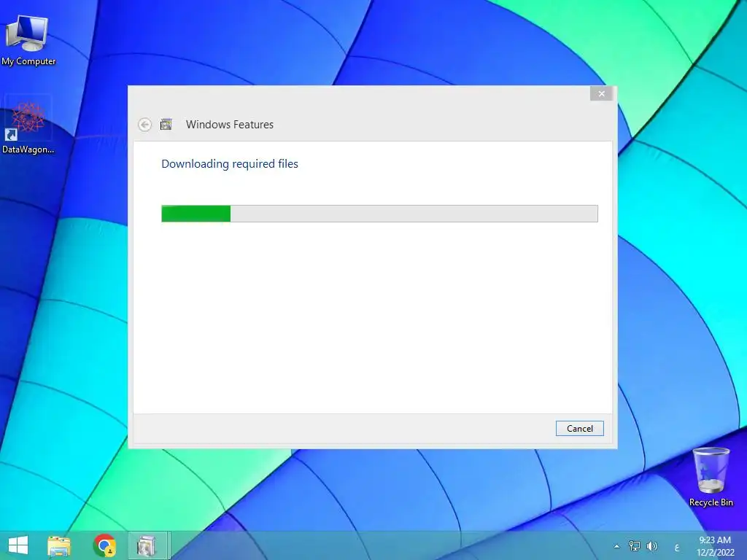Click the back arrow in Windows Features

pos(145,125)
